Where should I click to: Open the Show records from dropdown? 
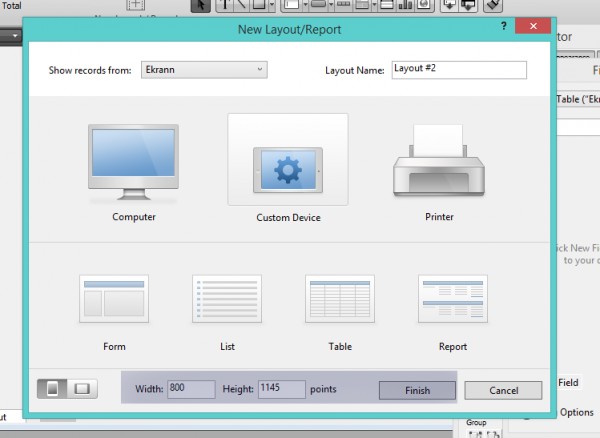point(204,70)
